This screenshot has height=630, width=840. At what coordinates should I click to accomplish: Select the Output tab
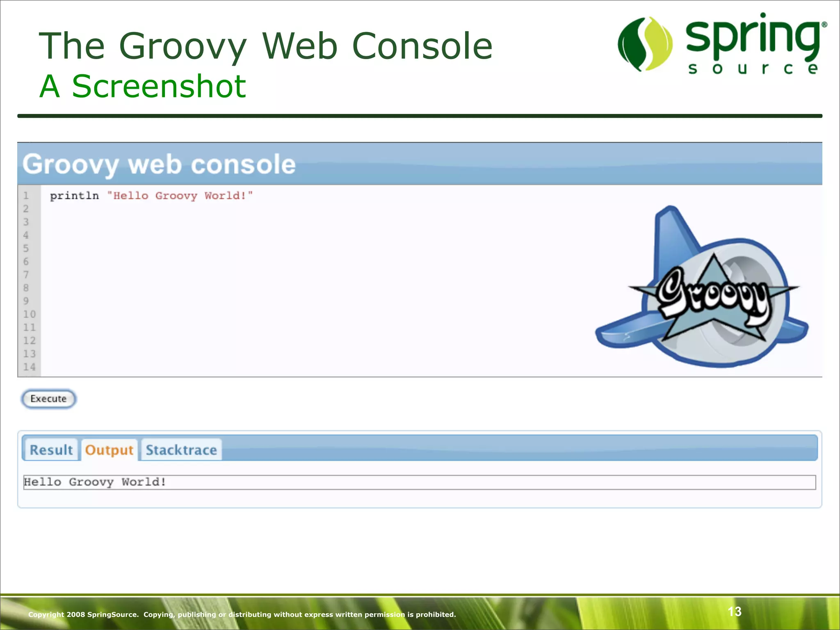pos(109,450)
